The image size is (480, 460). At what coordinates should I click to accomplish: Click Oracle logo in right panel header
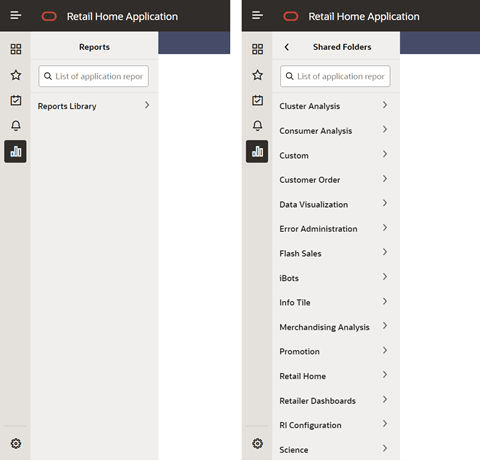291,16
